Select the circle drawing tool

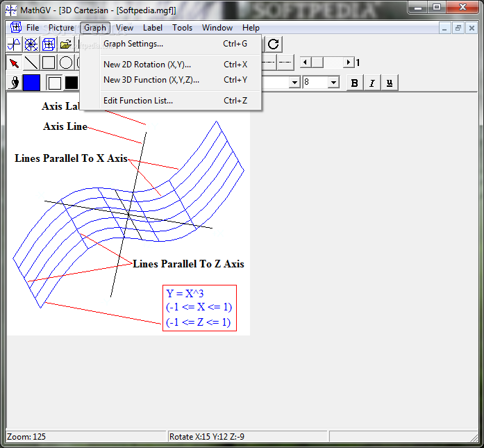(x=66, y=63)
